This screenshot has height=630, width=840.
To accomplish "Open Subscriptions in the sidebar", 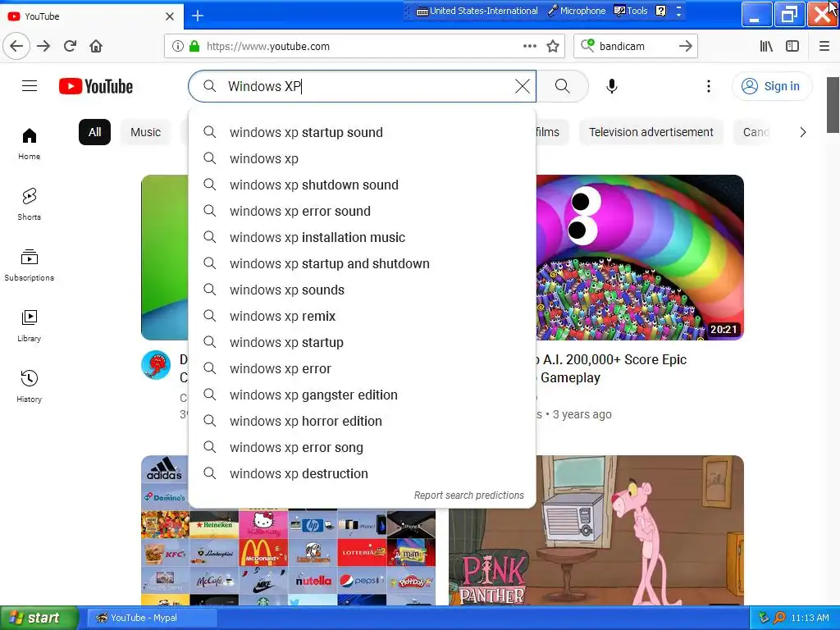I will click(x=29, y=265).
